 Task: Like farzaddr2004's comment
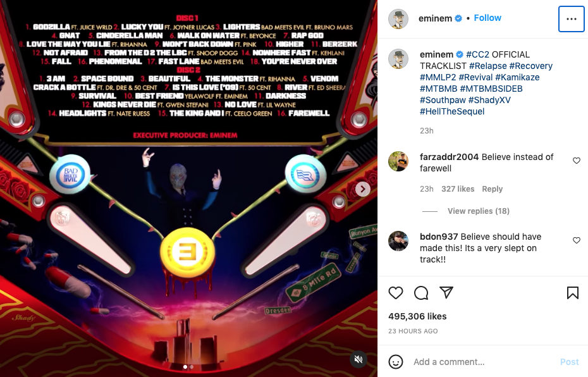pos(577,161)
